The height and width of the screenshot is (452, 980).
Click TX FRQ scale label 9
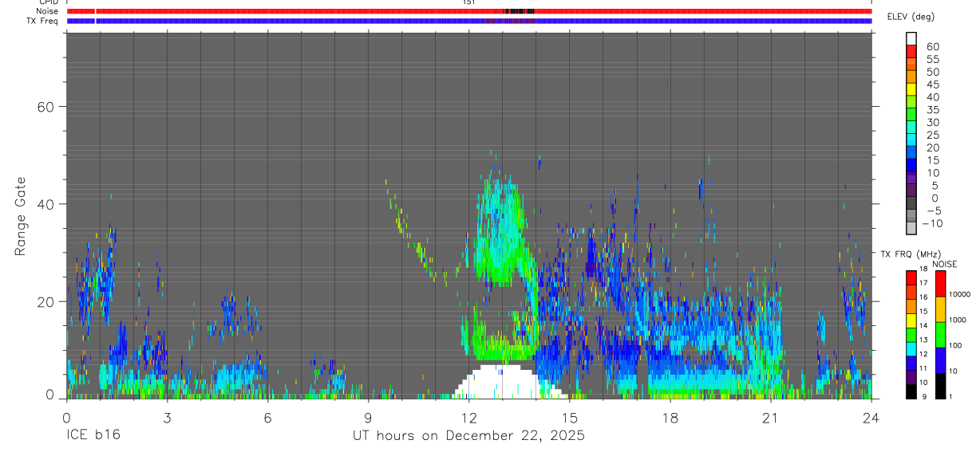[x=924, y=397]
